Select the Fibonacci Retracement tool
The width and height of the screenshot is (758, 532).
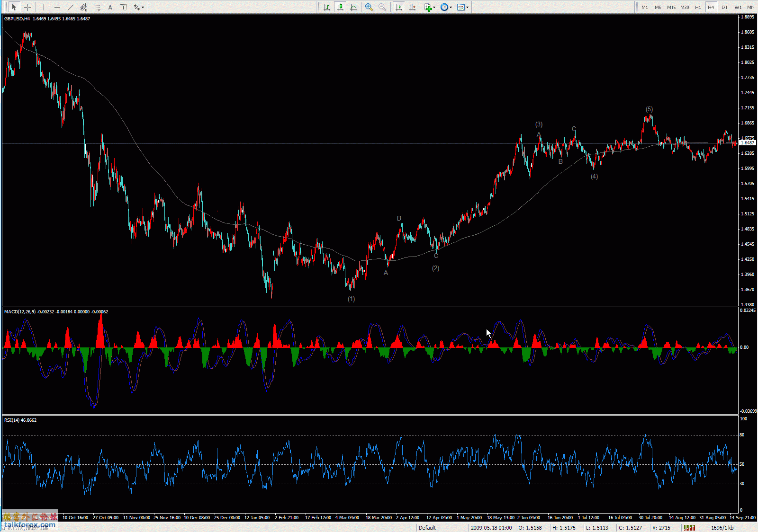pos(97,7)
